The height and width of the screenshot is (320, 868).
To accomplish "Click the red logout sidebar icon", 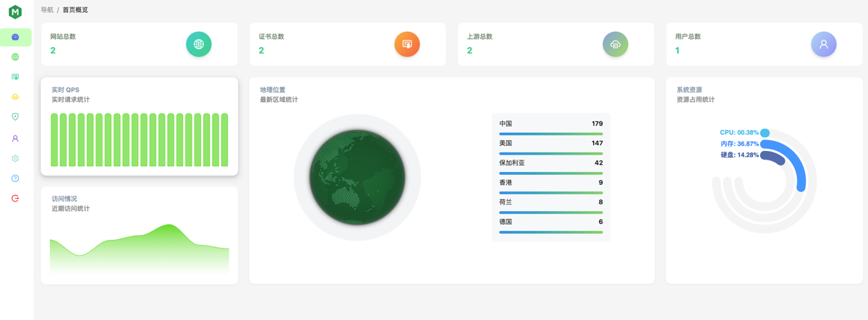I will [x=15, y=198].
